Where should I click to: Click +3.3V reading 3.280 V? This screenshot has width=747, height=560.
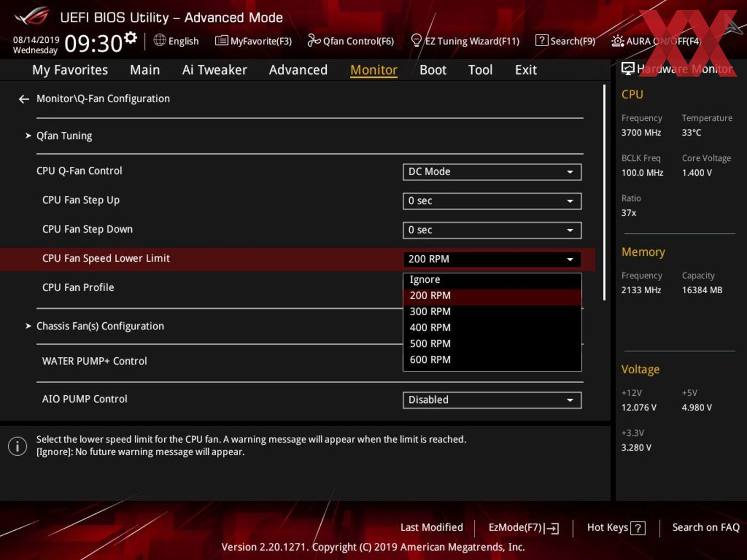coord(636,448)
